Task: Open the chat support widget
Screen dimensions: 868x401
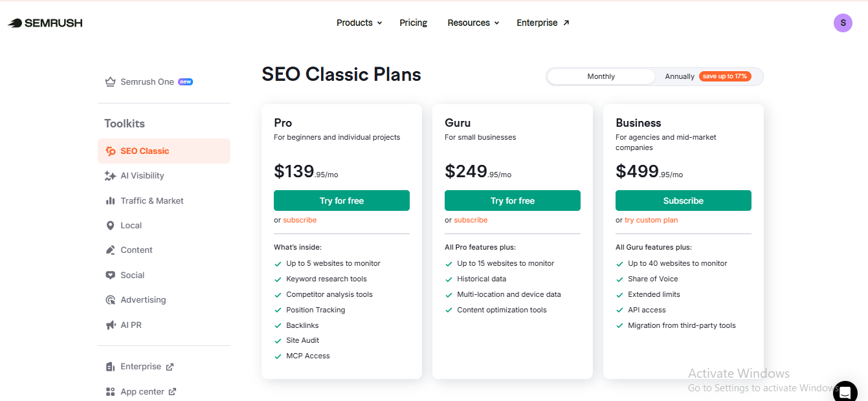Action: (x=845, y=392)
